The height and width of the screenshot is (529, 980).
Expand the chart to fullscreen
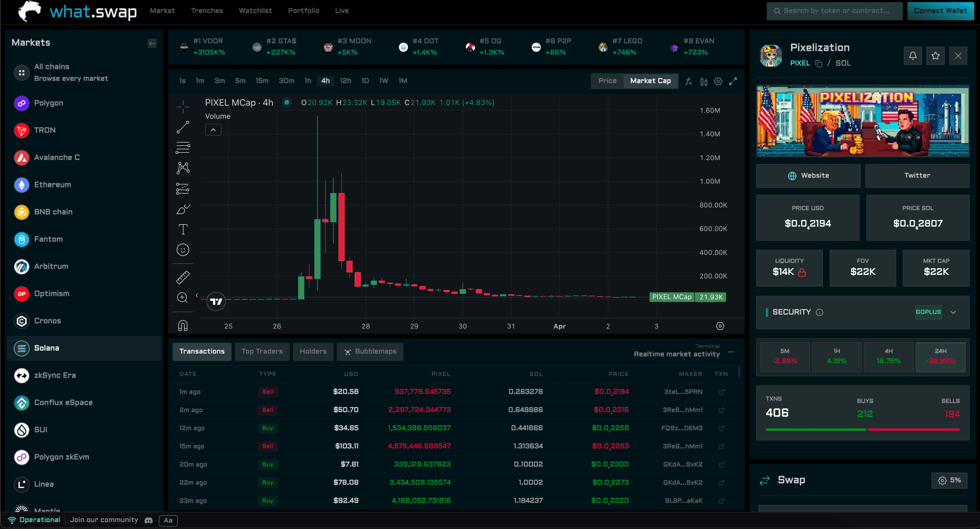click(733, 81)
